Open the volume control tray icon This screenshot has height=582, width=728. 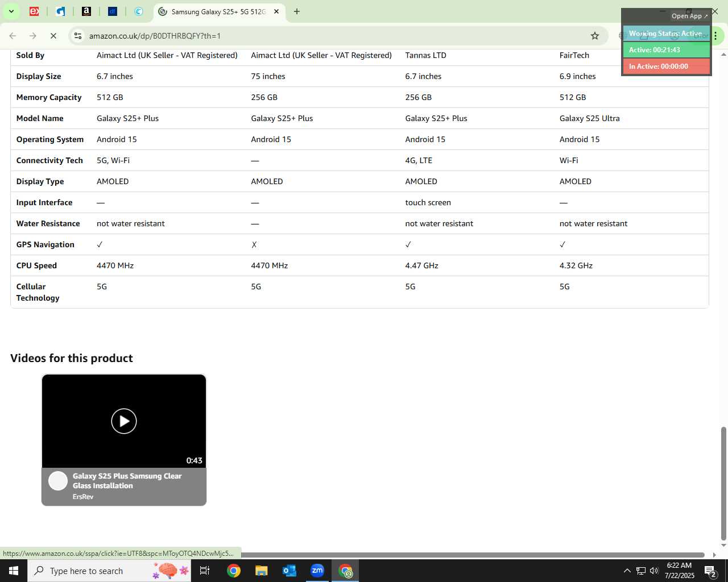(654, 571)
